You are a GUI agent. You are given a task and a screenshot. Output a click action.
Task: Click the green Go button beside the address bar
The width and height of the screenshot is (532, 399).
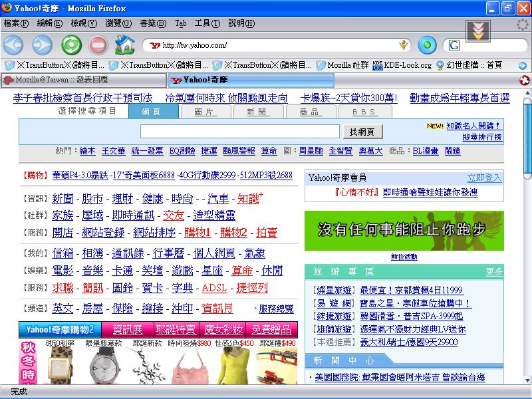coord(427,45)
